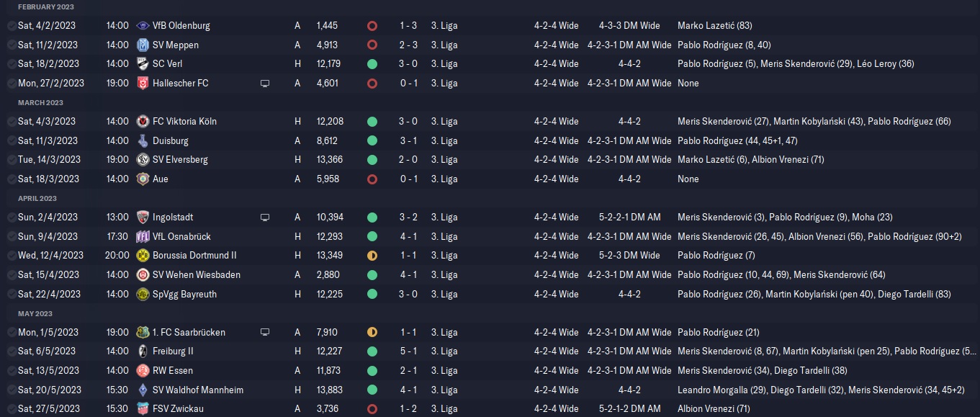
Task: Toggle the checkmark circle beside Sat, 4/2/2023
Action: tap(11, 25)
